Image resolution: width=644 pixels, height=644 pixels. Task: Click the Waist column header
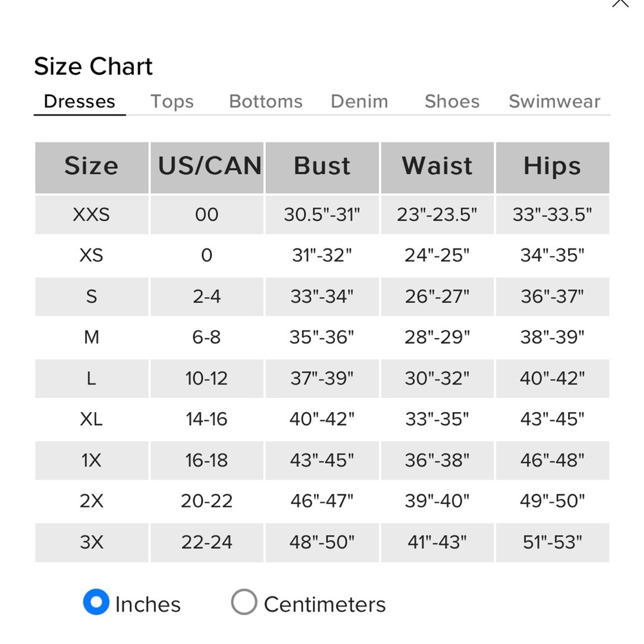click(x=437, y=167)
